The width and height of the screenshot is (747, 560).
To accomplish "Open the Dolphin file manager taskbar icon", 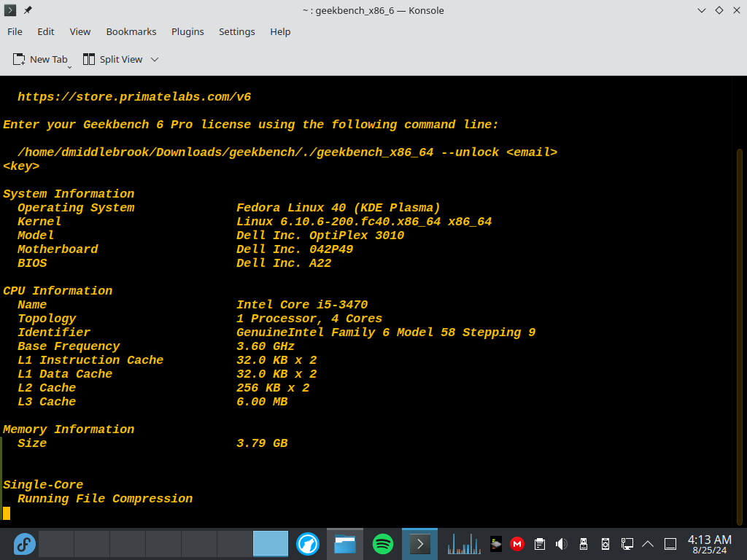I will coord(345,544).
